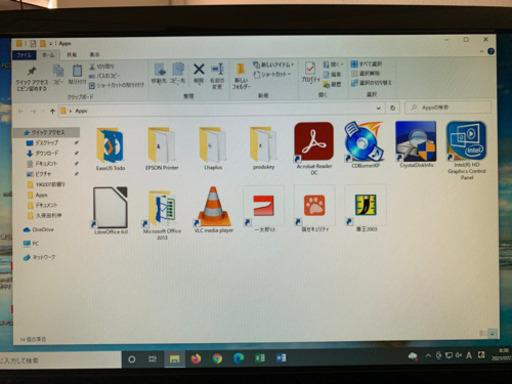The width and height of the screenshot is (512, 384).
Task: Open Google Chrome from the taskbar
Action: (217, 359)
